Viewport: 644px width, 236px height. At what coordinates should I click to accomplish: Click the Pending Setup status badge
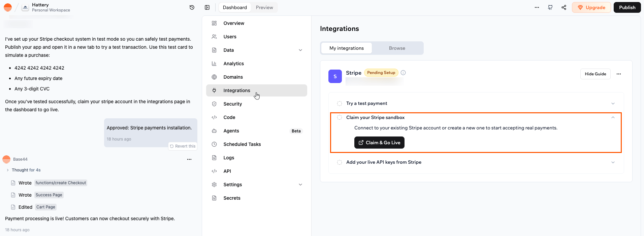[381, 73]
